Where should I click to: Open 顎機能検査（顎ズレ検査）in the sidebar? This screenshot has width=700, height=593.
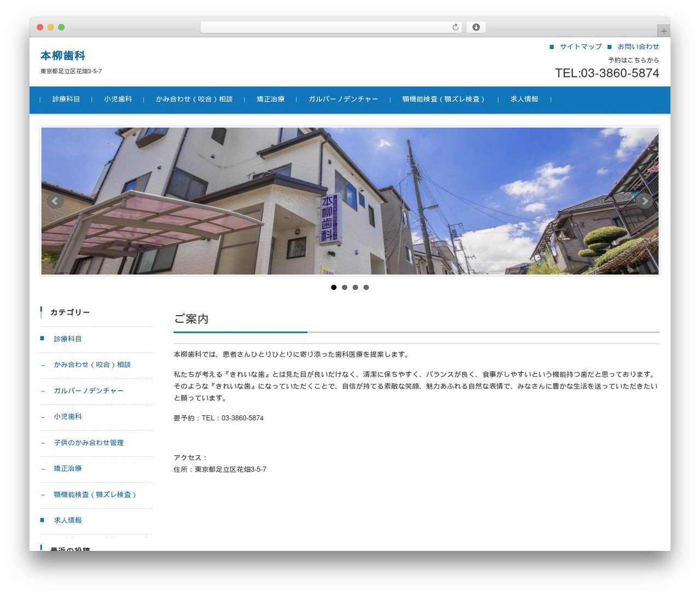click(95, 495)
